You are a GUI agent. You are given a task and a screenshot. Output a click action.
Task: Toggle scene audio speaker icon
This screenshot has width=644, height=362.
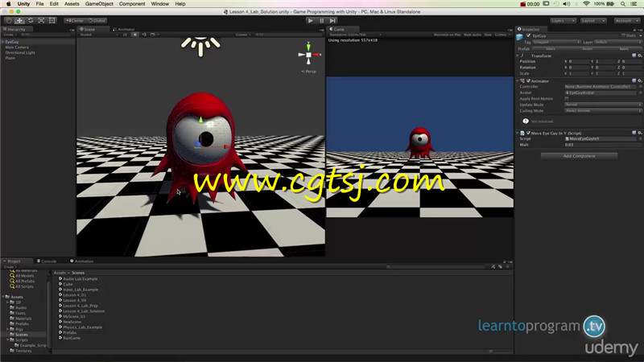point(144,35)
